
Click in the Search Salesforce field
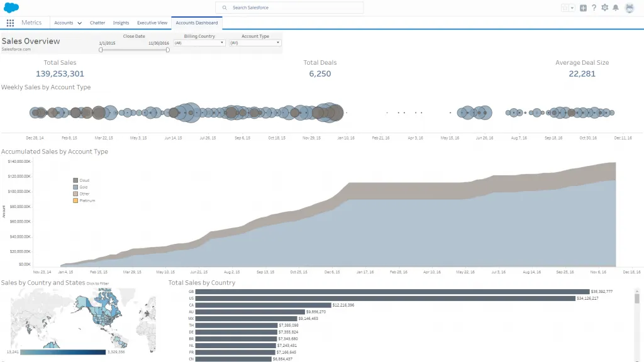289,8
